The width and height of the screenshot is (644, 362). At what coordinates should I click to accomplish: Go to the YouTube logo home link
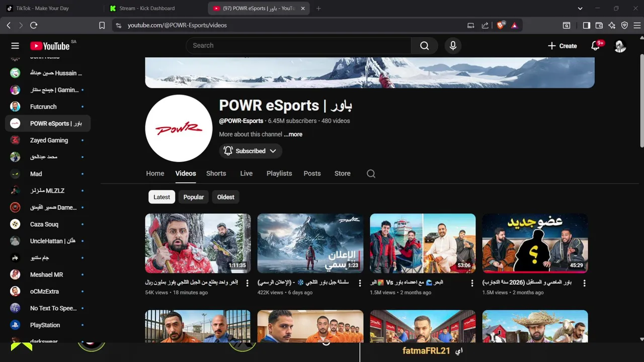tap(50, 46)
